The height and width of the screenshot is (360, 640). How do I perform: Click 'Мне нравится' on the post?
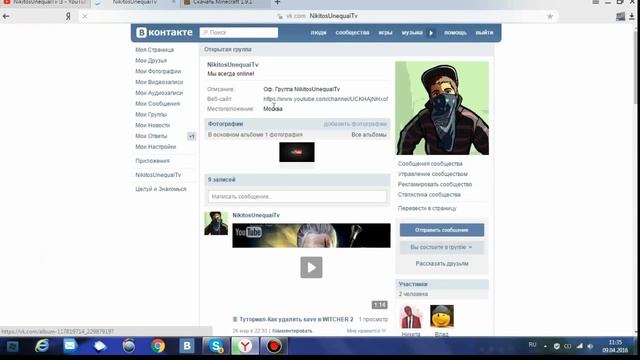point(366,331)
